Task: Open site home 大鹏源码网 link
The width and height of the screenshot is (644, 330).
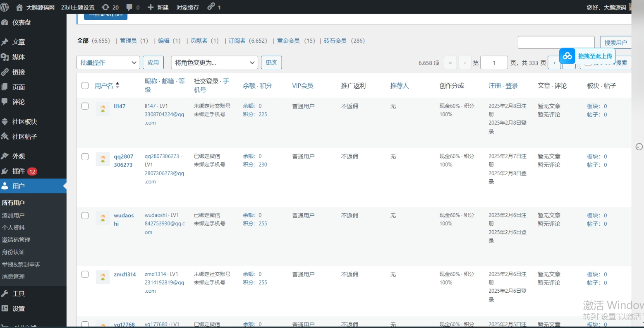Action: tap(35, 7)
